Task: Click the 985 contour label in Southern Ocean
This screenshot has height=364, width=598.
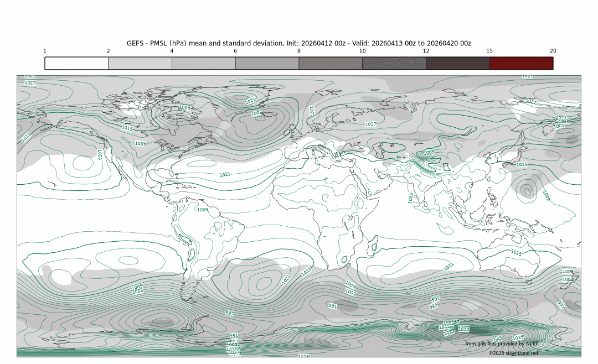Action: pyautogui.click(x=434, y=306)
